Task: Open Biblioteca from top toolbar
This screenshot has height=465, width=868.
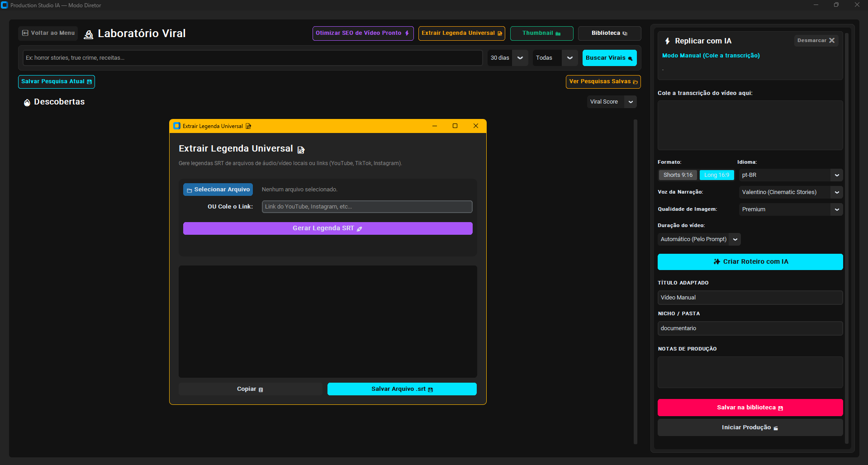Action: coord(609,33)
